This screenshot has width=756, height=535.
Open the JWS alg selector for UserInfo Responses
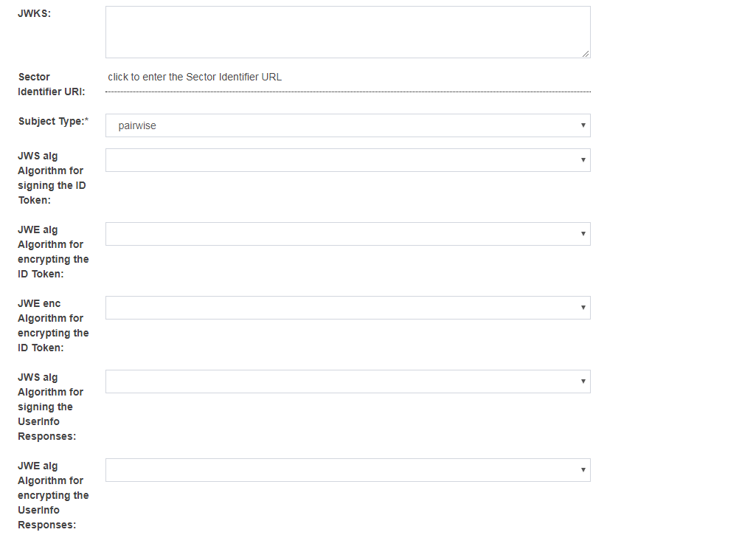pyautogui.click(x=347, y=382)
